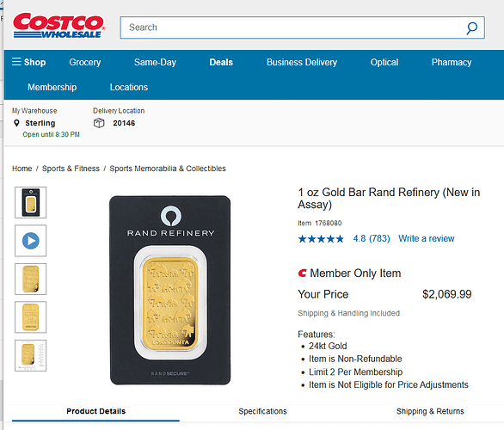Screen dimensions: 504x430
Task: Open the Shop hamburger menu
Action: point(29,62)
